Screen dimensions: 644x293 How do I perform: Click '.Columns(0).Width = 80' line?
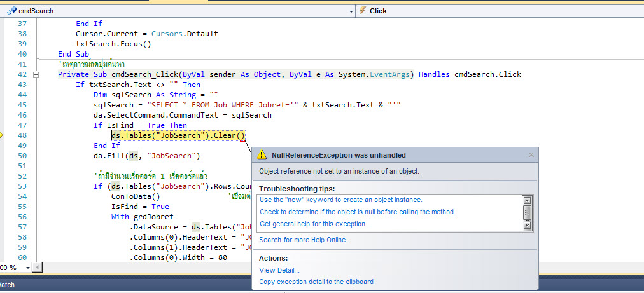click(x=178, y=257)
